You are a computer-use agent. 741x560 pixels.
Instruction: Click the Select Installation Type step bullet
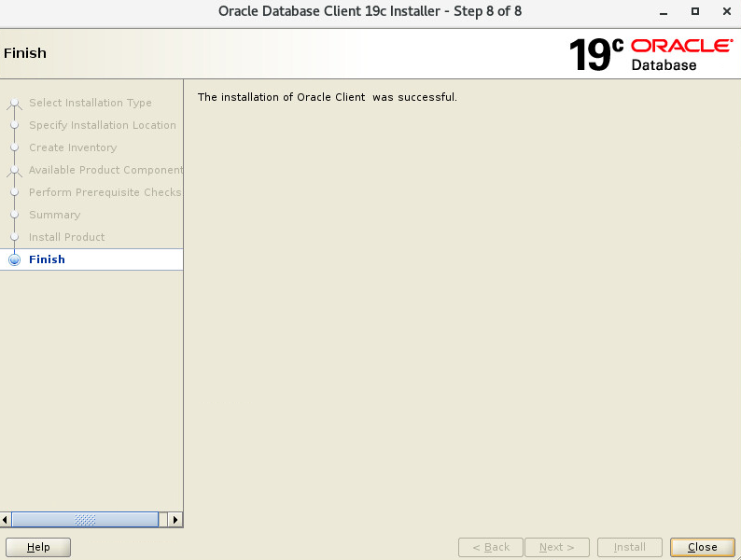15,103
